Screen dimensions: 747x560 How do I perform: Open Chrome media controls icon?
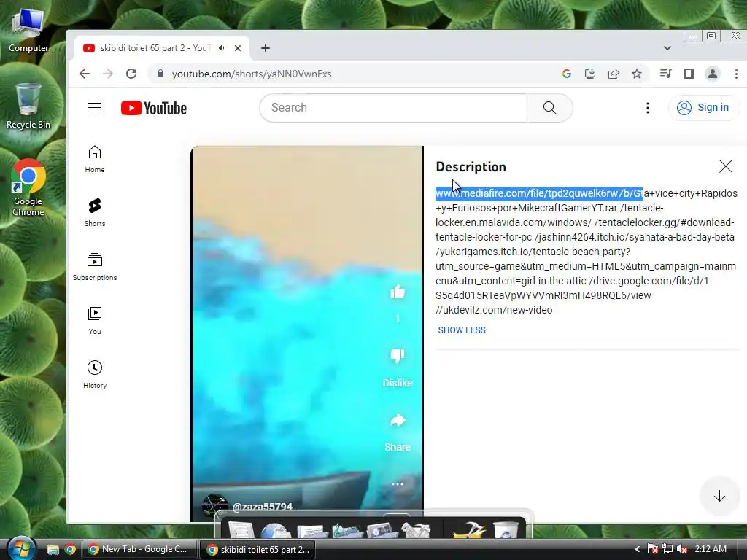pos(665,74)
